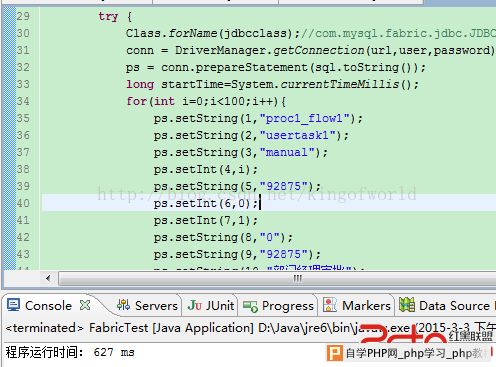Click the "92875" string on line 39
This screenshot has height=367, width=496.
pos(284,186)
